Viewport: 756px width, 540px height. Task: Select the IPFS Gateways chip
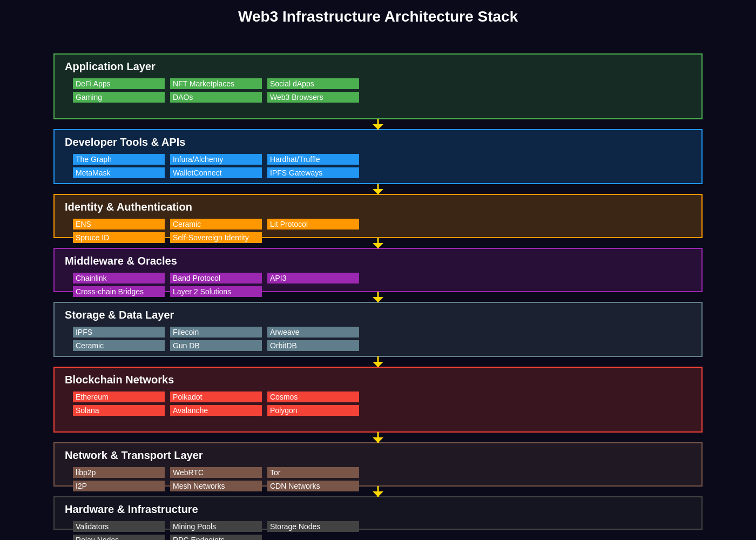tap(313, 173)
